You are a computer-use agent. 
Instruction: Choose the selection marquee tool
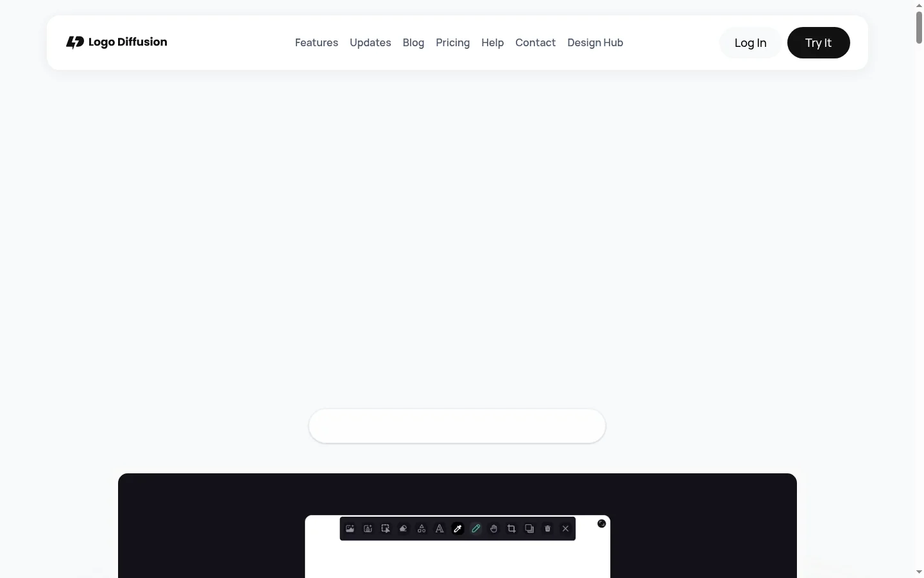[x=386, y=529]
